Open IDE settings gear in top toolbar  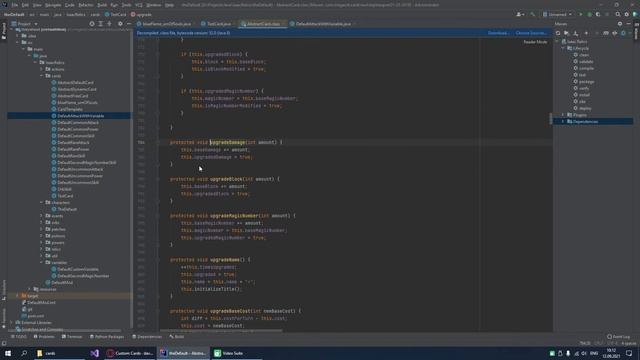627,14
